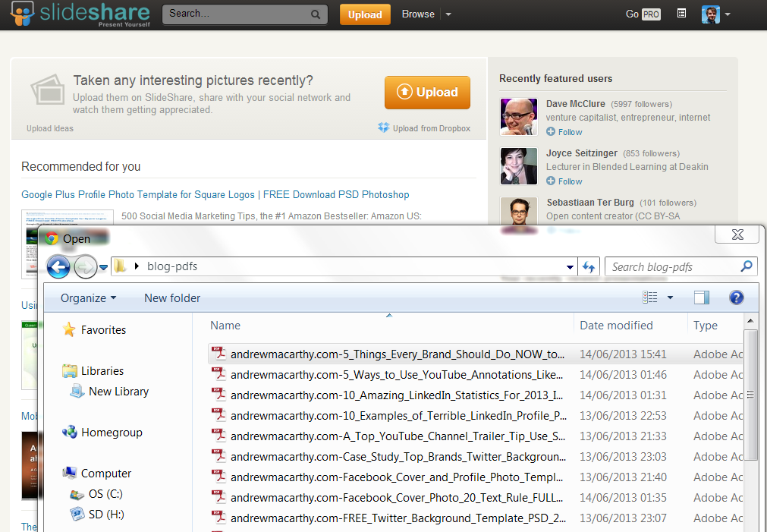Click the user avatar in the header
The width and height of the screenshot is (767, 532).
coord(710,14)
